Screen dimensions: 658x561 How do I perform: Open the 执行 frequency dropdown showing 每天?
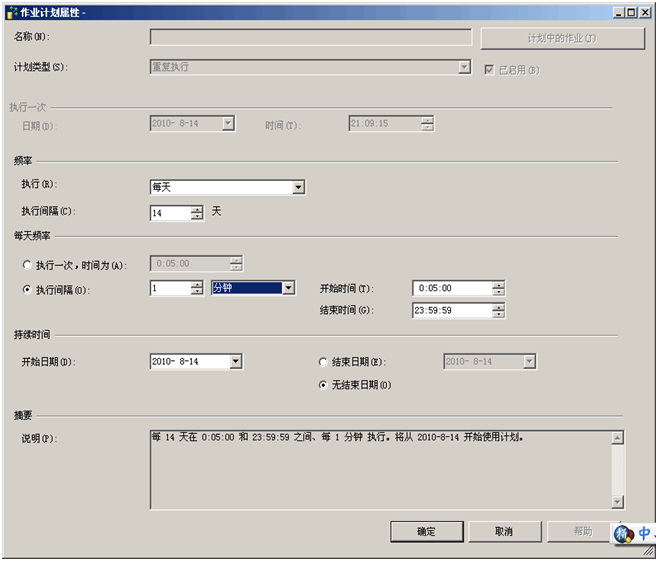[x=298, y=187]
